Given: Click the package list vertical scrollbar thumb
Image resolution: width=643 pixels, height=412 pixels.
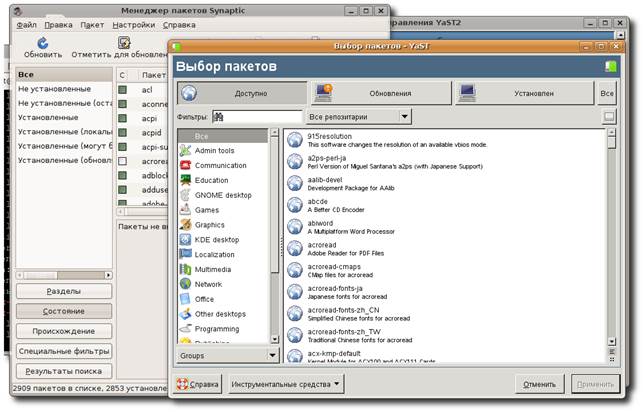Looking at the screenshot, I should click(x=611, y=142).
